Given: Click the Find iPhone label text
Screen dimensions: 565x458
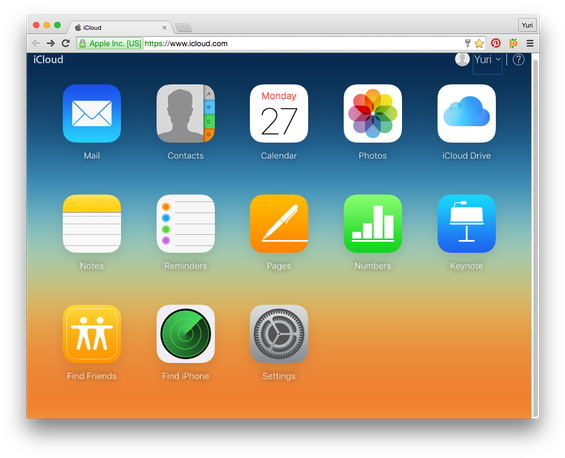Looking at the screenshot, I should (x=186, y=376).
